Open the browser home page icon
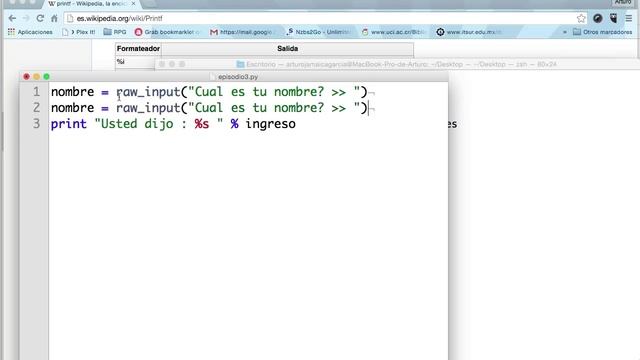The image size is (640, 360). pyautogui.click(x=54, y=18)
